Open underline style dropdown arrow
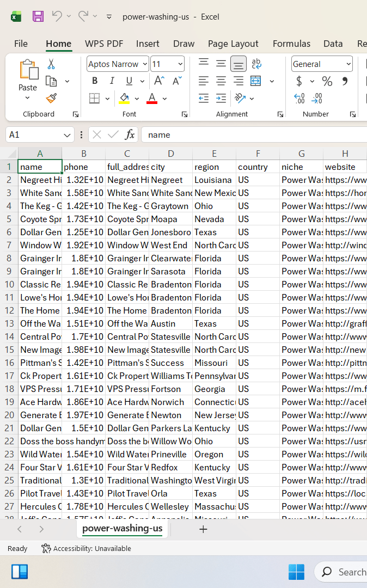Screen dimensions: 367x588 coord(142,81)
